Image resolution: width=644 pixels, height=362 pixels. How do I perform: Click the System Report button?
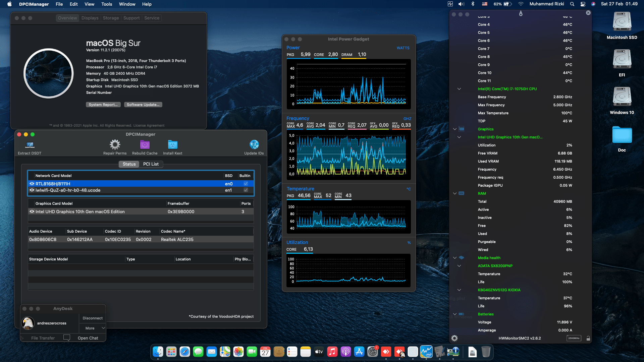[x=103, y=104]
